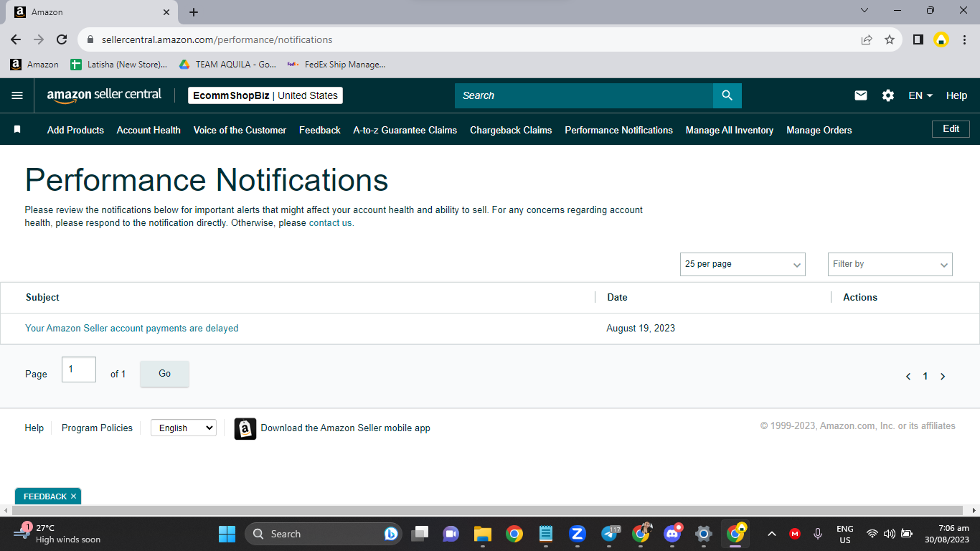Focus the Seller Central search field
Image resolution: width=980 pixels, height=551 pixels.
[584, 95]
